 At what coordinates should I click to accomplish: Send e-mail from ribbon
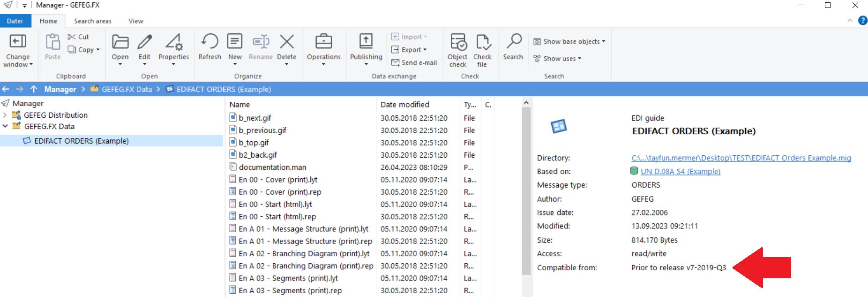[x=414, y=62]
